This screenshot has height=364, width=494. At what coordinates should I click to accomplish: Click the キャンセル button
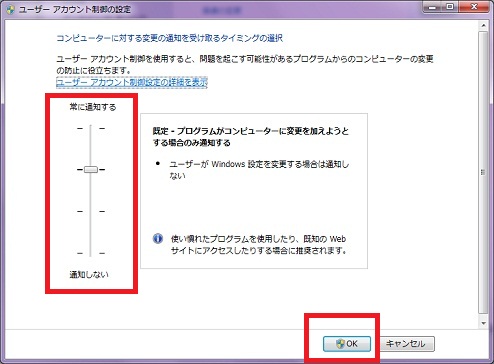pyautogui.click(x=406, y=344)
